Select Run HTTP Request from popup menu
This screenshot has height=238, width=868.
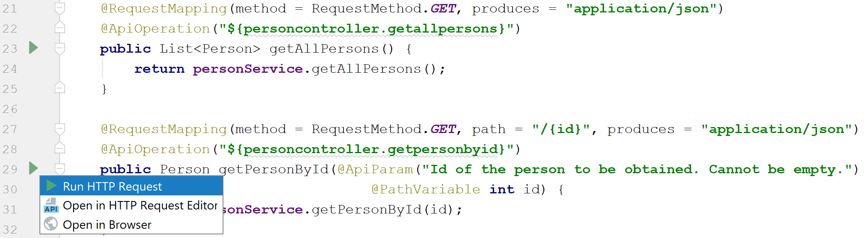click(131, 186)
